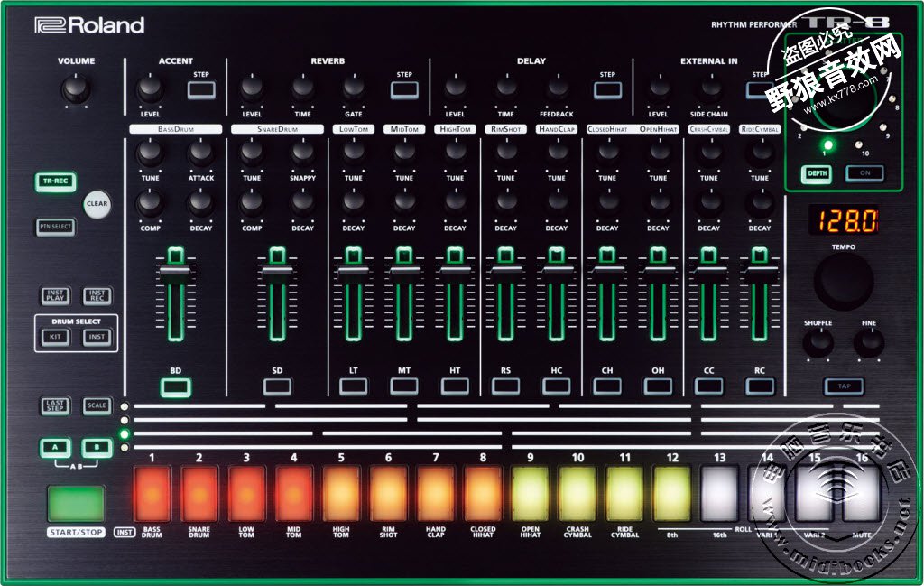Click the Snare Drum level fader

tap(277, 270)
